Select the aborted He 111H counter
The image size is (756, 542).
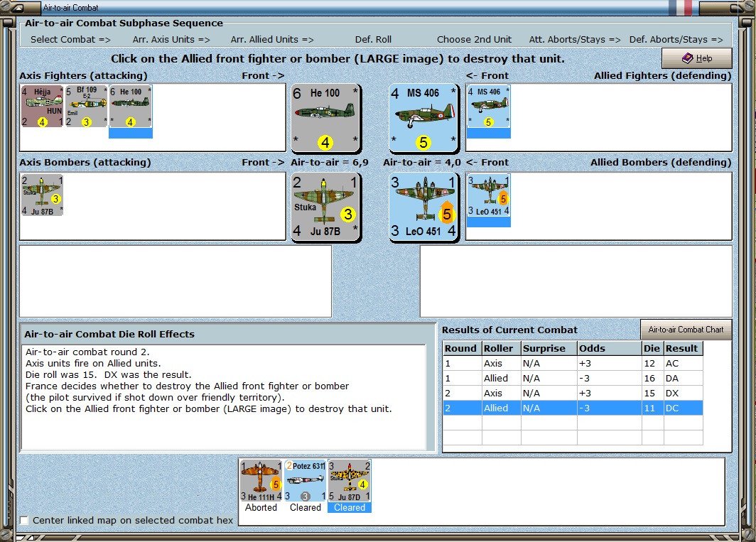[261, 481]
